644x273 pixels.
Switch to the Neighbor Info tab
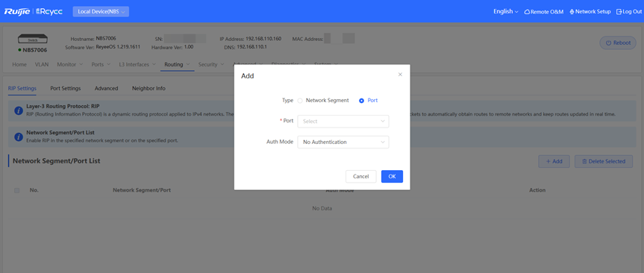click(x=149, y=88)
